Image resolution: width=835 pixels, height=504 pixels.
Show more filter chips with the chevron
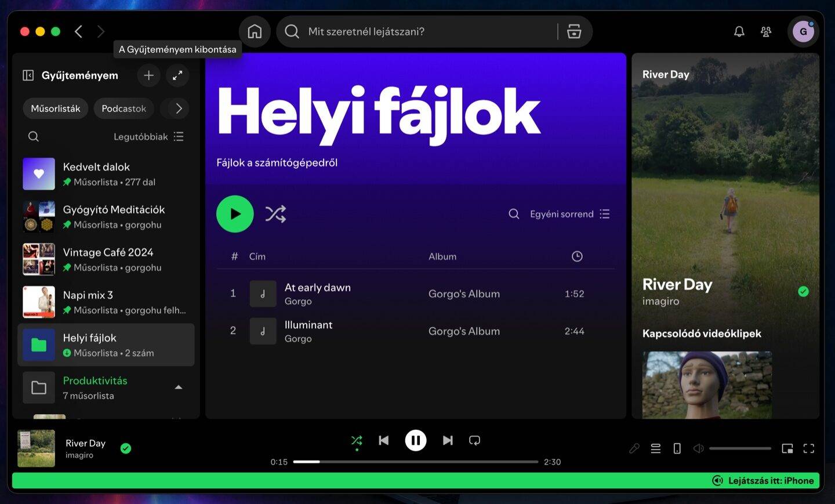click(179, 108)
